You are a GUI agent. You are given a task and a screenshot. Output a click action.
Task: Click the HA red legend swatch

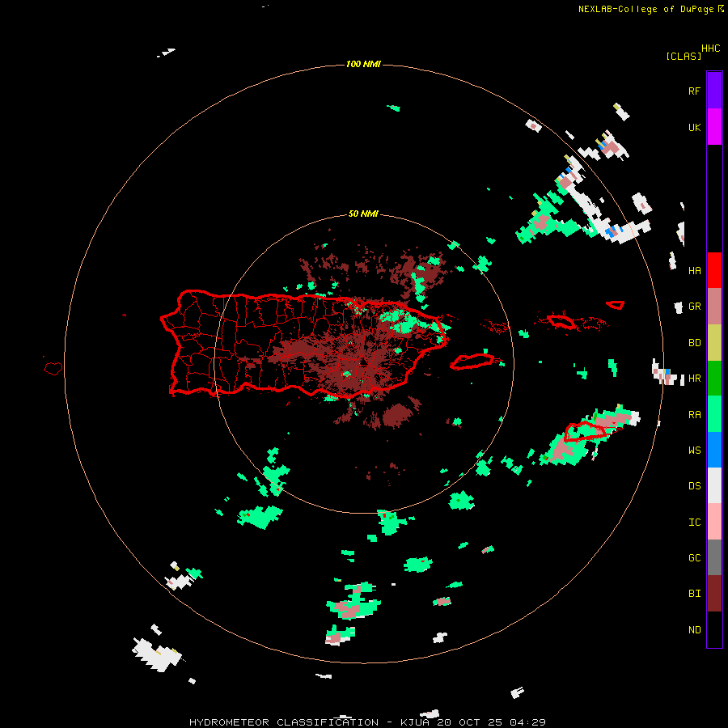tap(714, 270)
